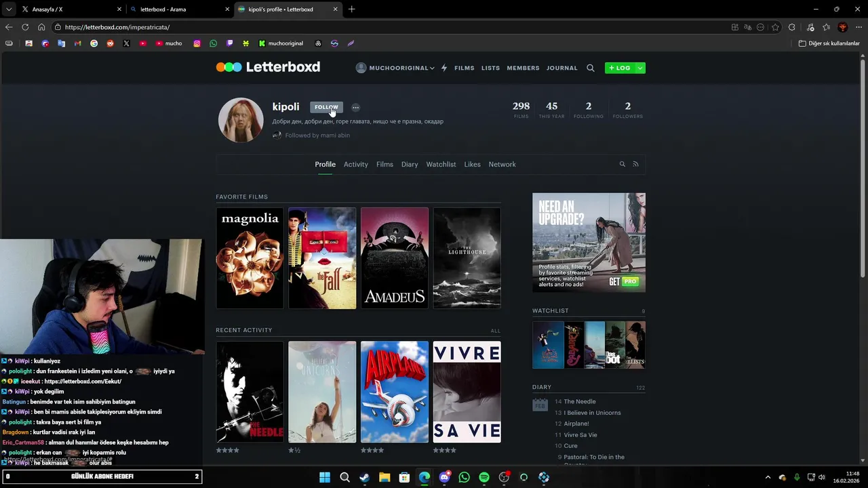Open the 2 followers stat
The height and width of the screenshot is (488, 868).
click(x=627, y=109)
